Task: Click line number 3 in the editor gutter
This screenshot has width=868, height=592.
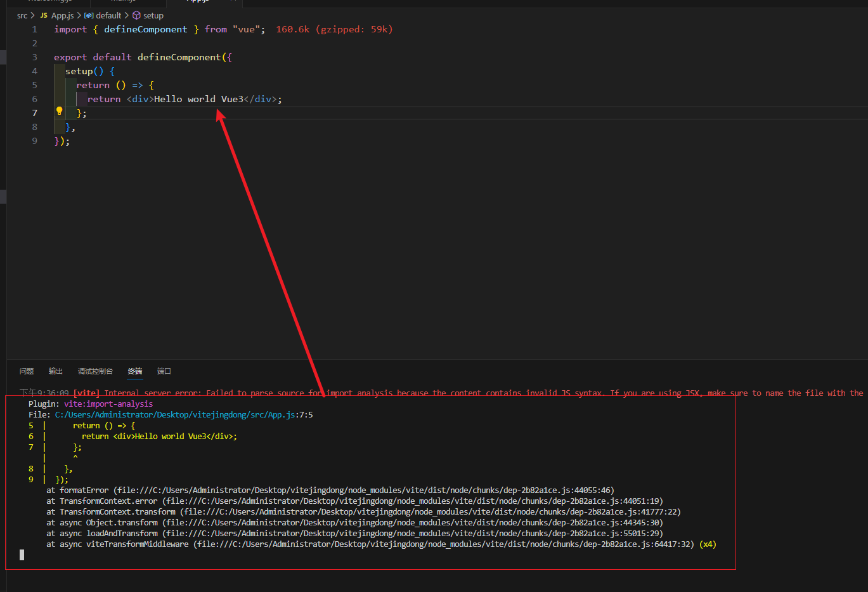Action: (x=34, y=57)
